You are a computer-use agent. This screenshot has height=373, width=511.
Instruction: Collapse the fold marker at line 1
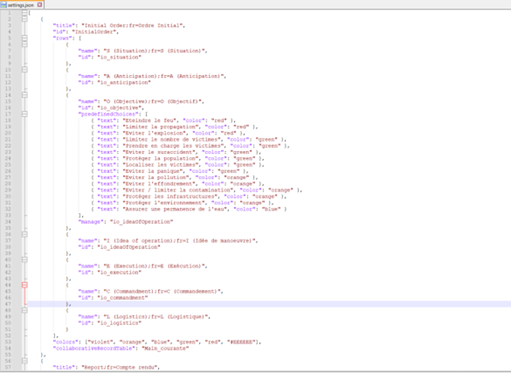click(x=25, y=13)
